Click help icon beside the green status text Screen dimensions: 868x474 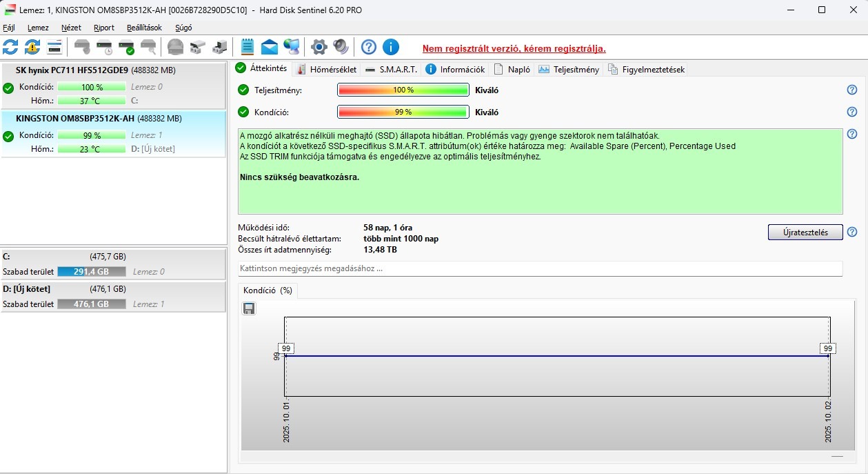[852, 134]
